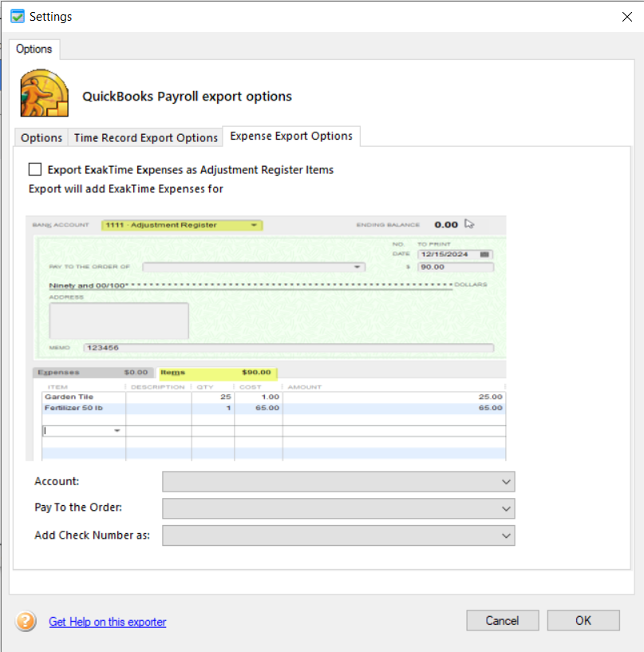The width and height of the screenshot is (644, 652).
Task: Select the Expense Export Options tab
Action: [291, 136]
